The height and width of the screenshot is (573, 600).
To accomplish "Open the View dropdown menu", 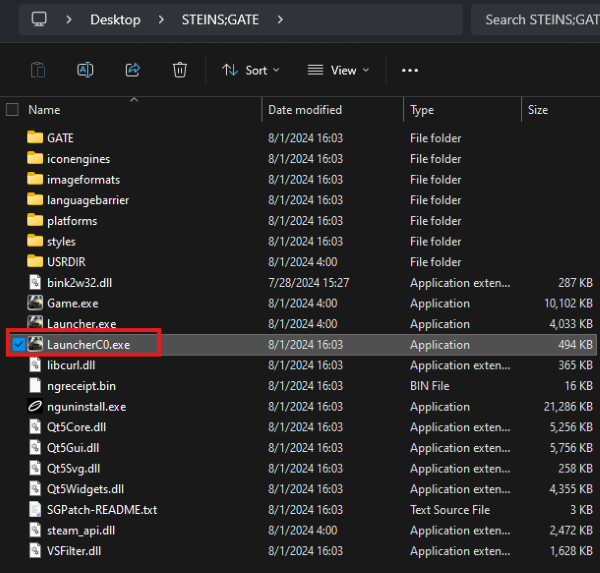I will [339, 70].
